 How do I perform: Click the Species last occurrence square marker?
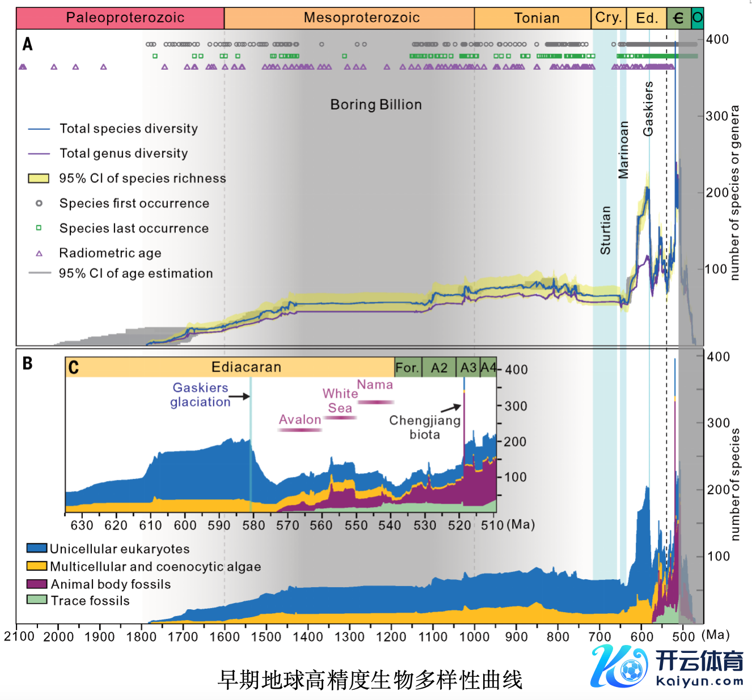(39, 228)
